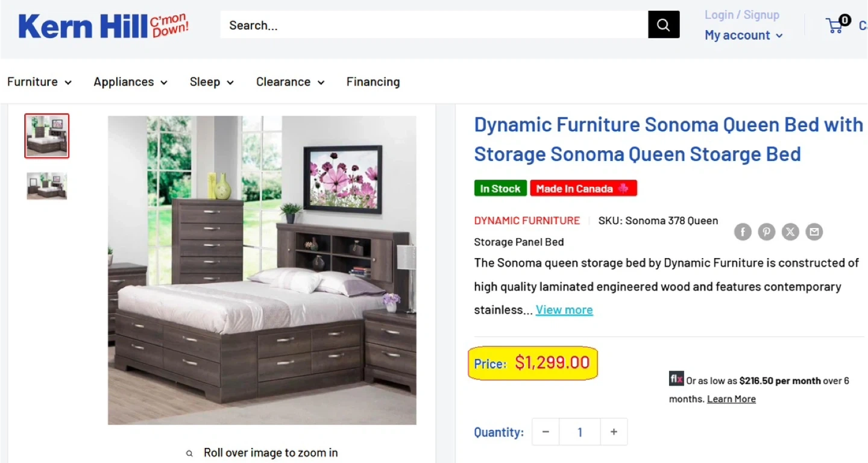
Task: Click the Kern Hill logo
Action: point(103,26)
